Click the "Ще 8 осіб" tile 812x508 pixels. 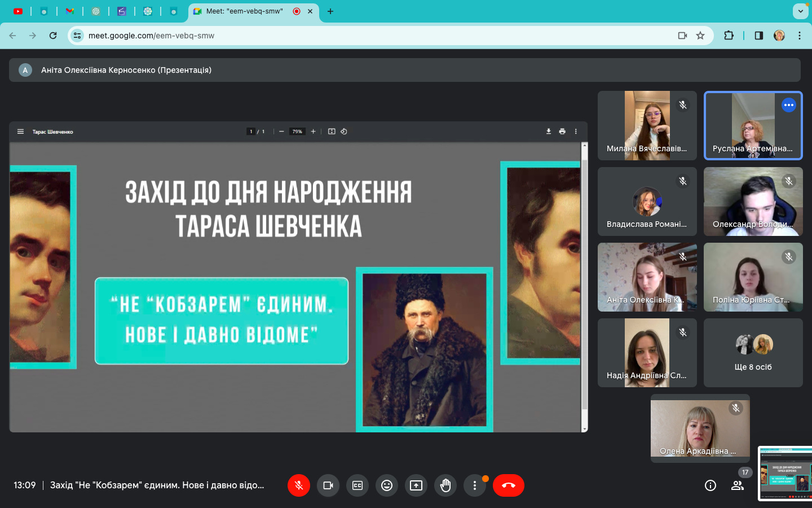[753, 353]
